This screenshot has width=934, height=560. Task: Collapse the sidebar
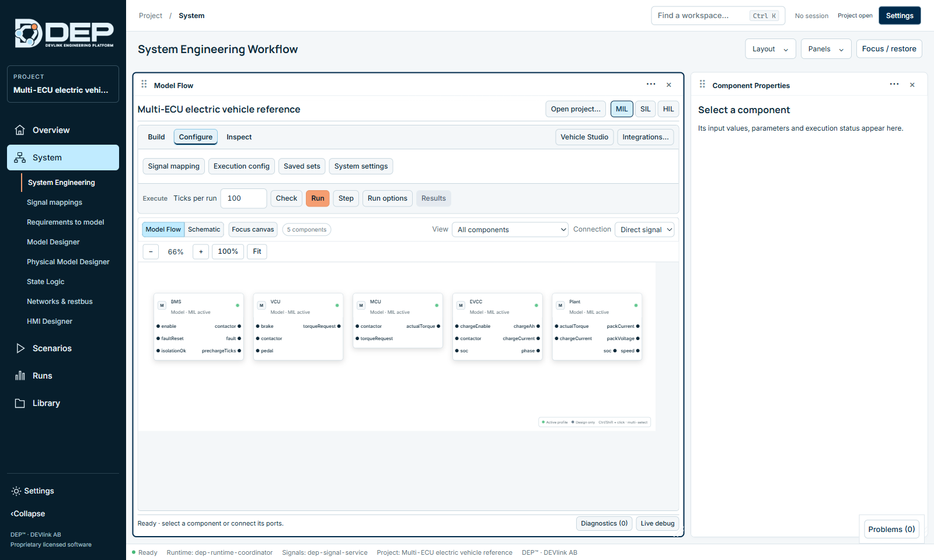[x=28, y=514]
